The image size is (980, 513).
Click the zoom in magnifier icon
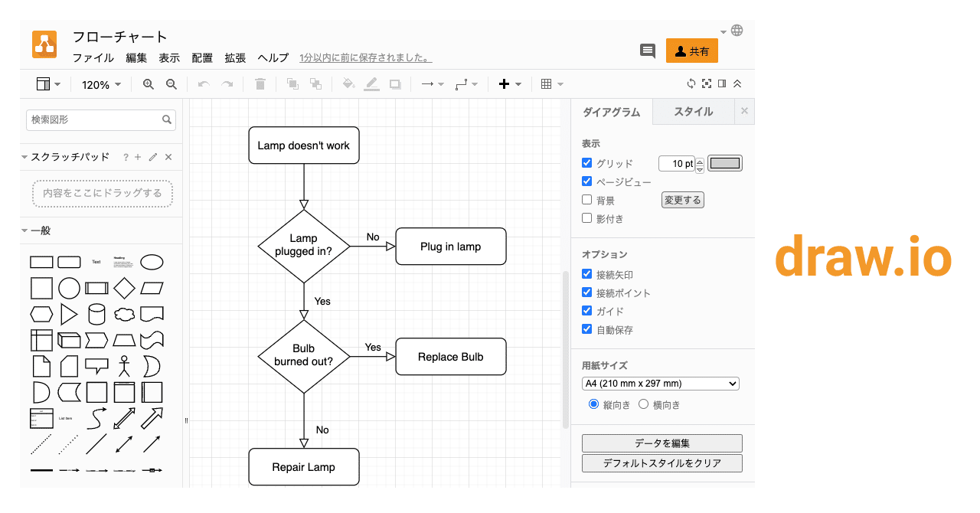point(149,84)
